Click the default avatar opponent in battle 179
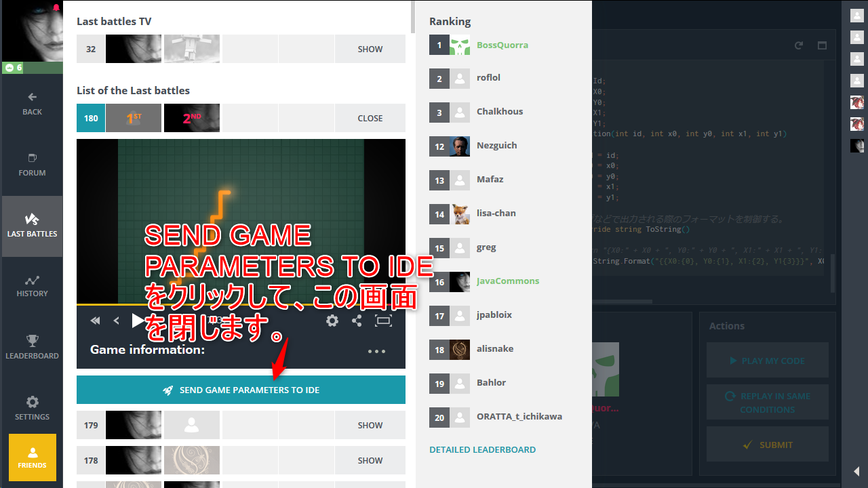 click(x=192, y=425)
